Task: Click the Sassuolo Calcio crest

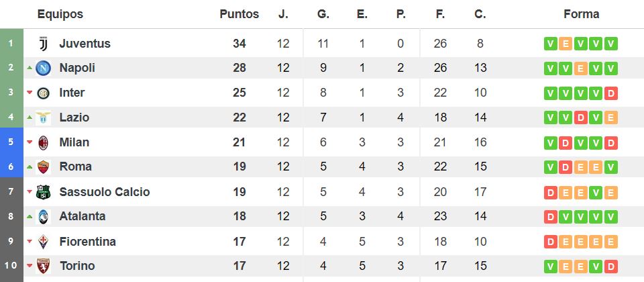Action: [43, 192]
